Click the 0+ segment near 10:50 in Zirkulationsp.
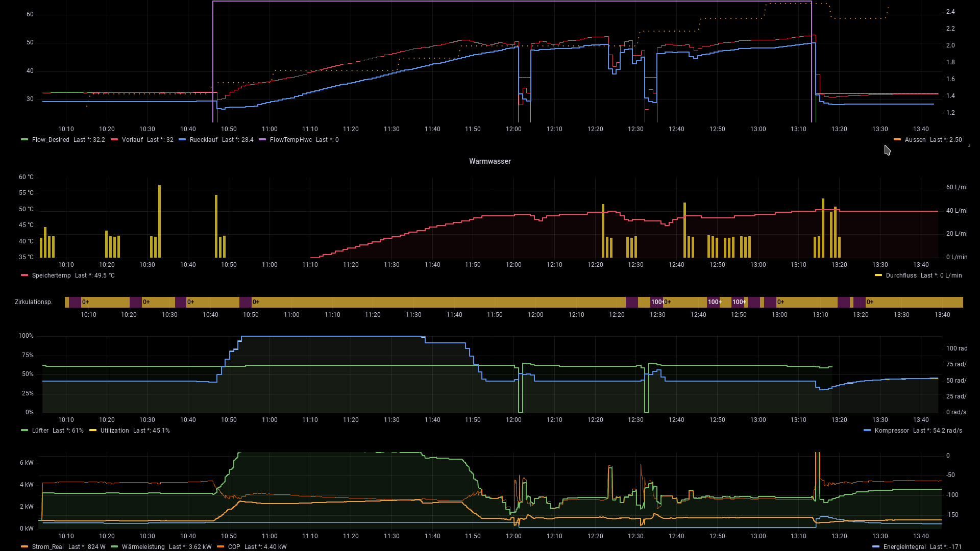This screenshot has width=980, height=551. coord(439,302)
